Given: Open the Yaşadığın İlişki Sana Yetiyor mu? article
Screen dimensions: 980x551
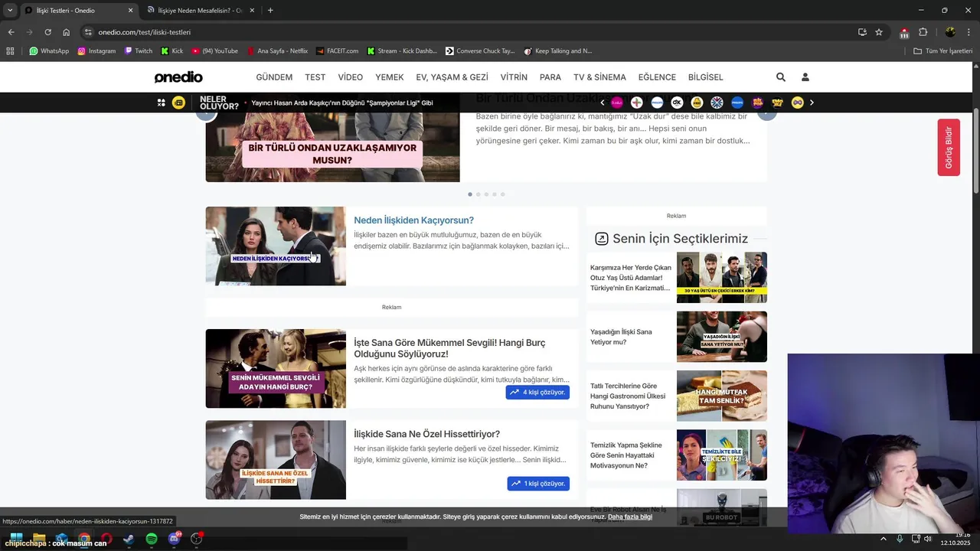Looking at the screenshot, I should (677, 337).
